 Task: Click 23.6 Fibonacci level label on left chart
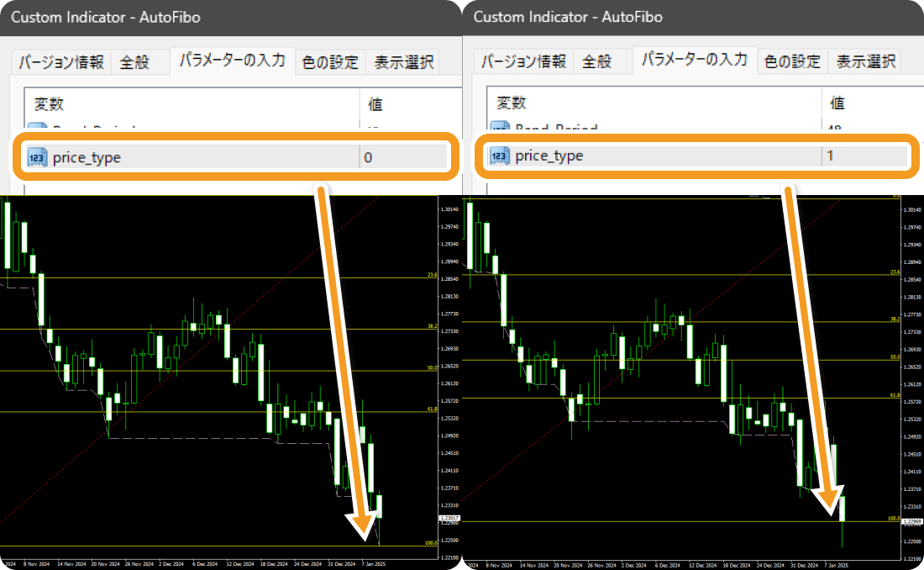coord(432,274)
